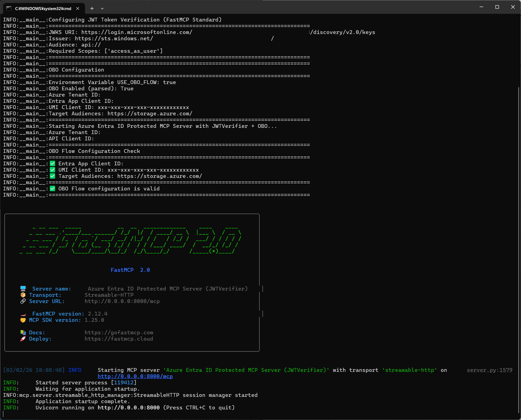Close the terminal window
This screenshot has height=420, width=521.
tap(513, 7)
